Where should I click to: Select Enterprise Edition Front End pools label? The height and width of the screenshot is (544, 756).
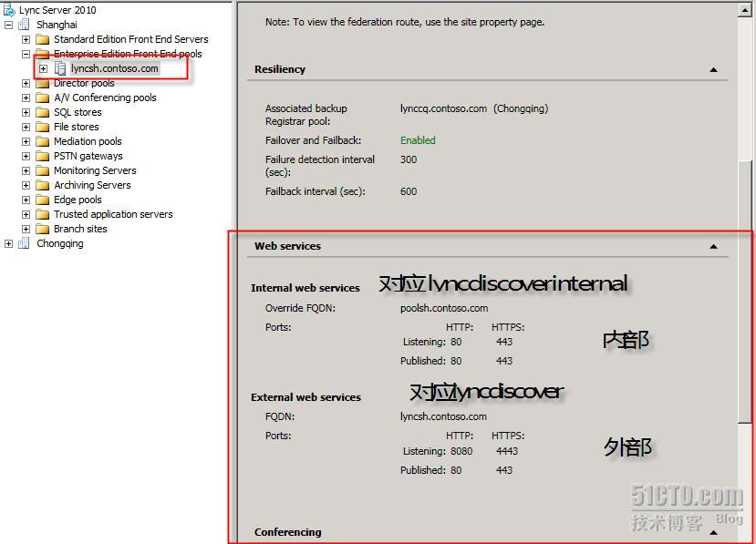pos(128,54)
